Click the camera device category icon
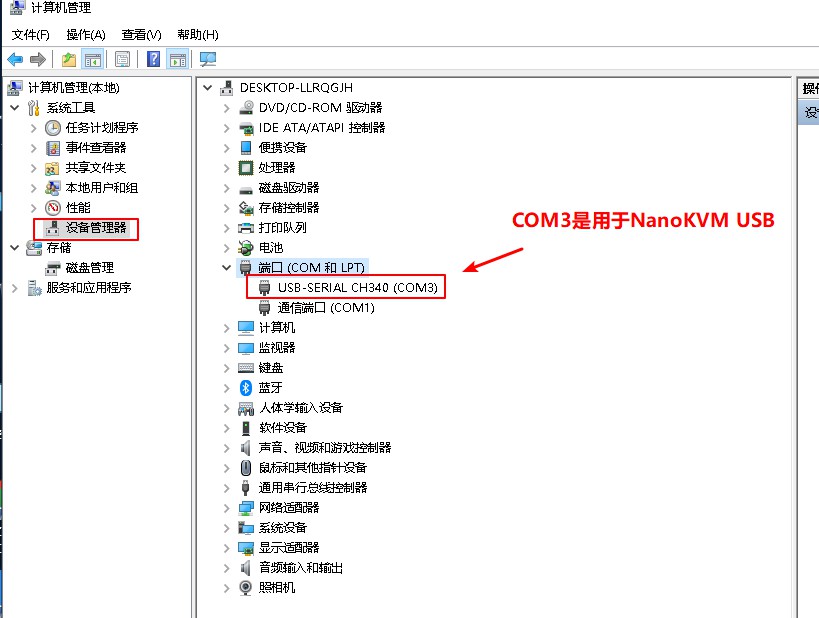The image size is (819, 618). pos(245,588)
